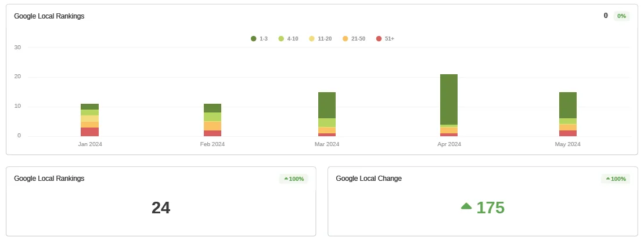Click the light green Feb 2024 bar segment
644x240 pixels.
point(213,117)
